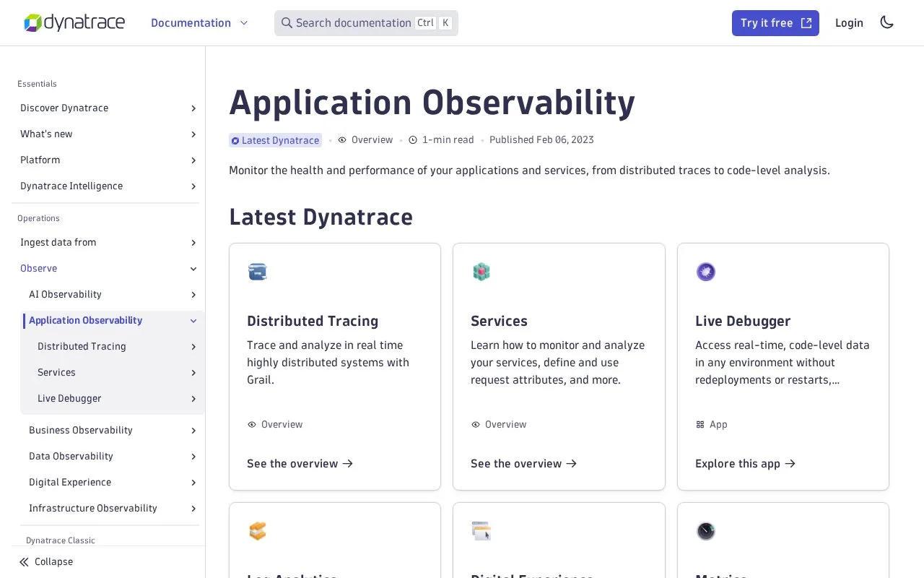The image size is (924, 578).
Task: Expand the What's new chevron
Action: pyautogui.click(x=193, y=134)
